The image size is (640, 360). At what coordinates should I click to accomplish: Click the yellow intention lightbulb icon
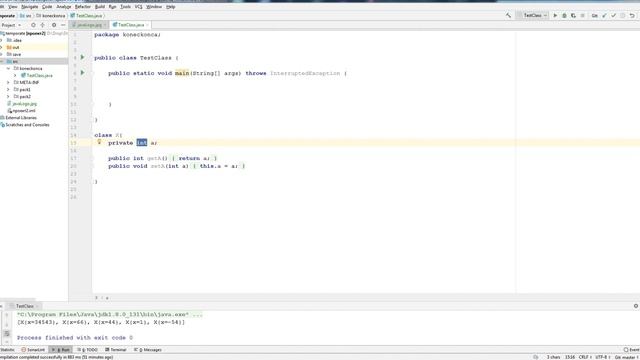tap(99, 142)
